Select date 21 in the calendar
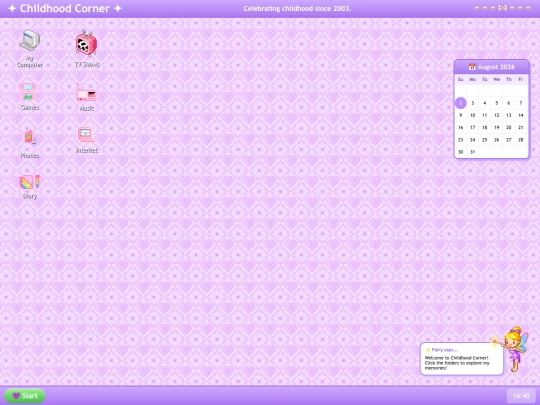 coord(521,127)
